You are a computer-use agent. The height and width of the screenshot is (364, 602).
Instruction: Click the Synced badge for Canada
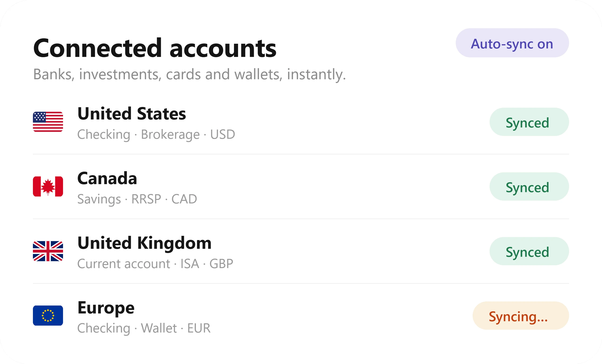click(529, 187)
